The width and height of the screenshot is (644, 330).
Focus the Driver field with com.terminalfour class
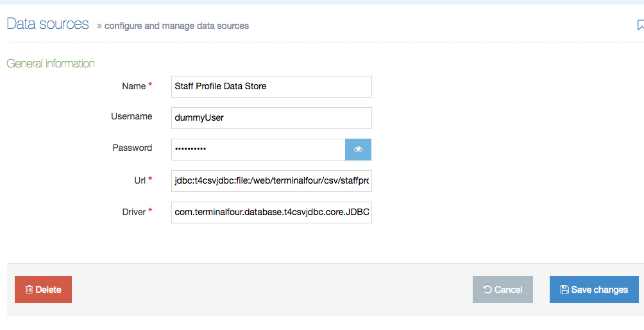(x=271, y=213)
